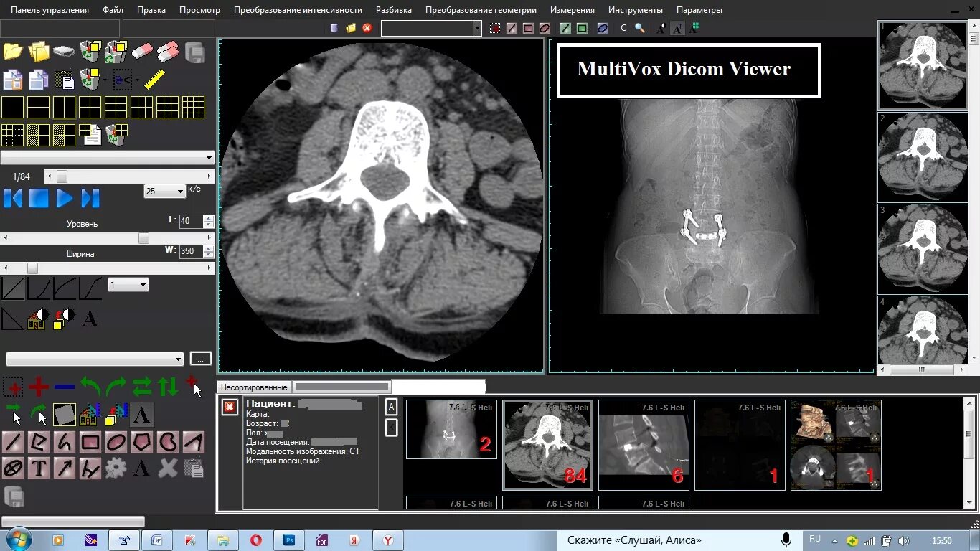Open the Параметры menu

tap(699, 10)
